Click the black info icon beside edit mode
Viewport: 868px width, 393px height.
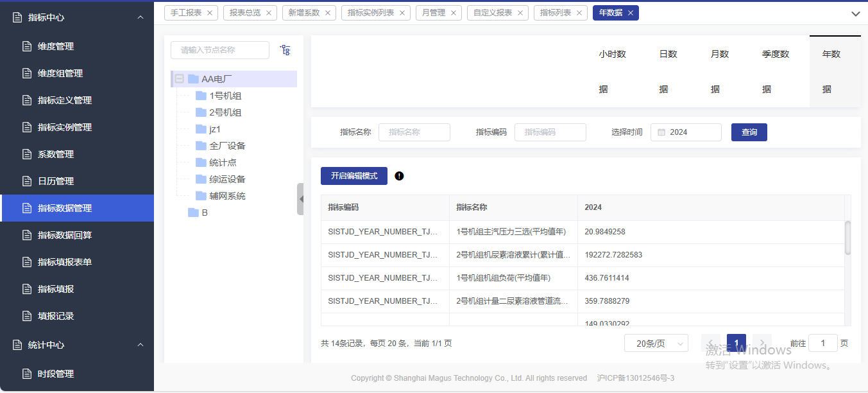coord(399,176)
